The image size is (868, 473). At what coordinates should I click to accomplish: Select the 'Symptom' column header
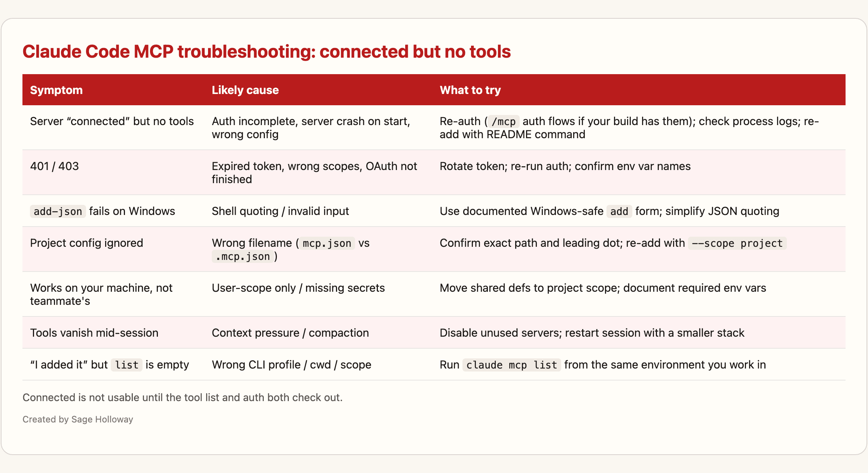tap(56, 90)
